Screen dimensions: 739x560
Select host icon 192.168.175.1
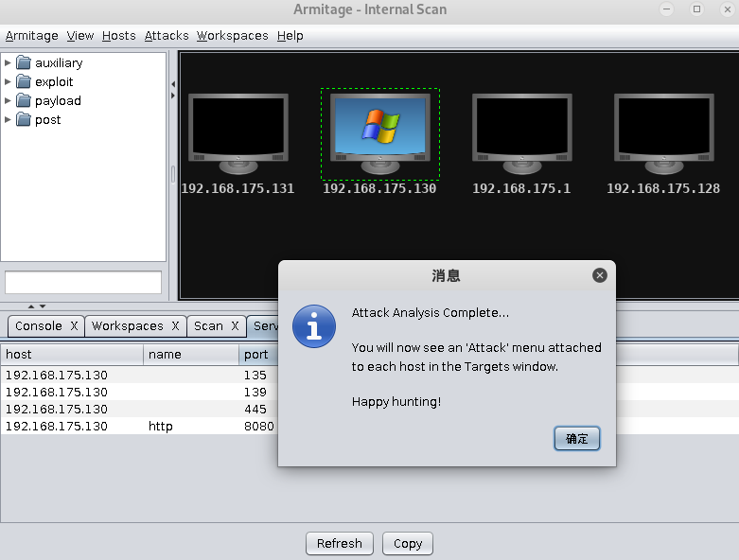point(521,134)
